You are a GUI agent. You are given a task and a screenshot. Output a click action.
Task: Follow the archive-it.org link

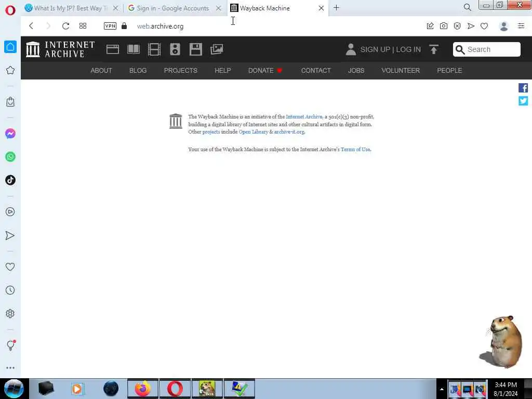click(x=289, y=131)
